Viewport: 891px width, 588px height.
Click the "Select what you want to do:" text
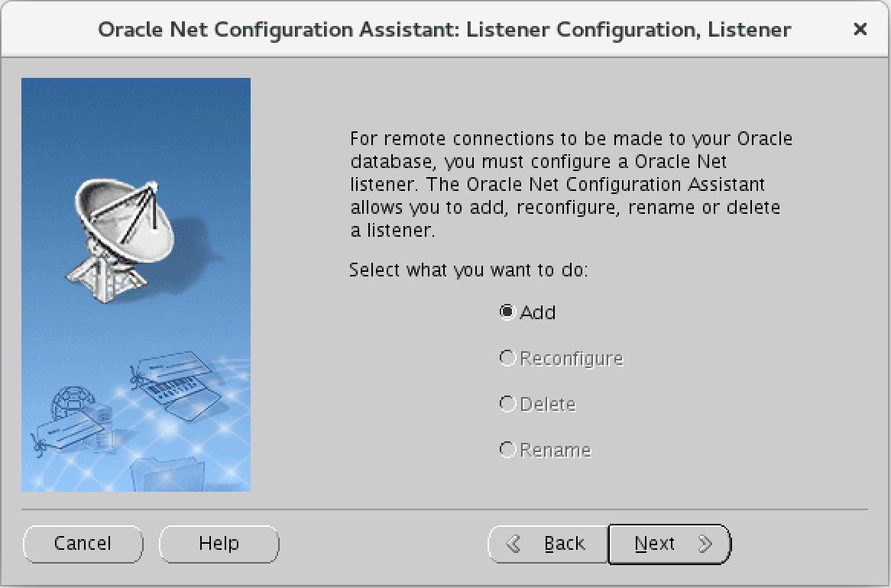tap(468, 270)
